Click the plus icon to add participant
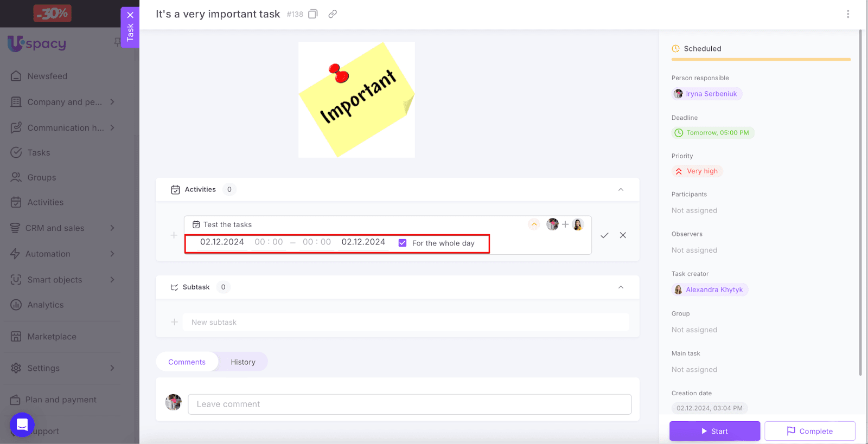This screenshot has height=444, width=868. 565,224
